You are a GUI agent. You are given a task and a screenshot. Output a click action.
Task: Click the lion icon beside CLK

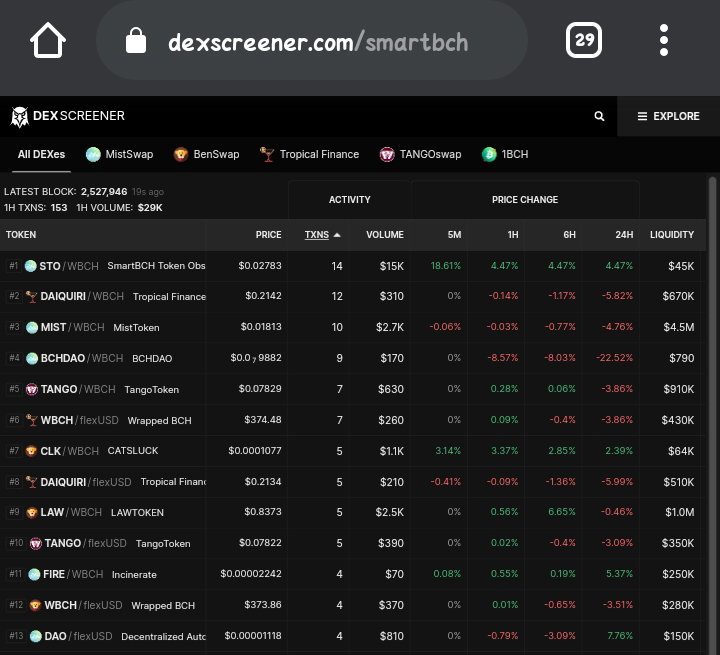[31, 451]
